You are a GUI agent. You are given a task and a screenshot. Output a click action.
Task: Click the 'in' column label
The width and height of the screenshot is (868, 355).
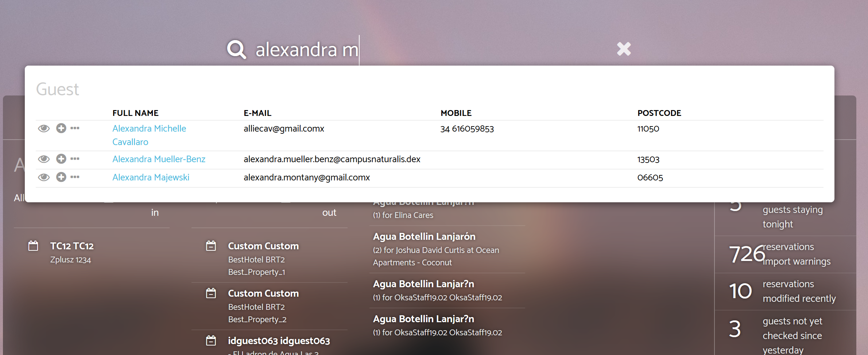click(155, 212)
